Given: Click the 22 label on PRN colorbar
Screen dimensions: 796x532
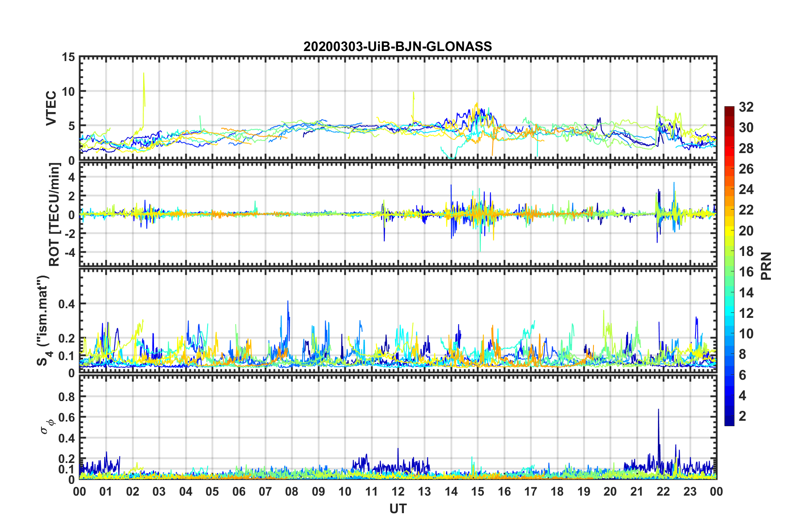Looking at the screenshot, I should point(746,210).
